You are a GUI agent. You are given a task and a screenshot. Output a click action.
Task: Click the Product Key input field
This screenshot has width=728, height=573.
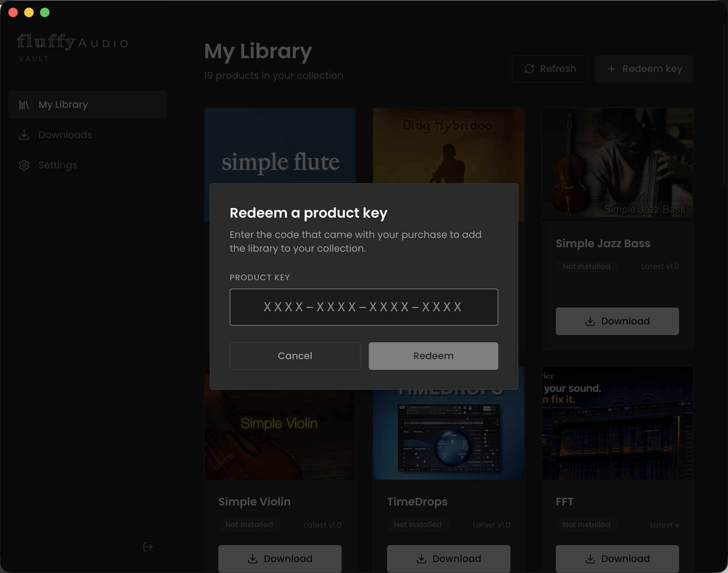pos(364,307)
